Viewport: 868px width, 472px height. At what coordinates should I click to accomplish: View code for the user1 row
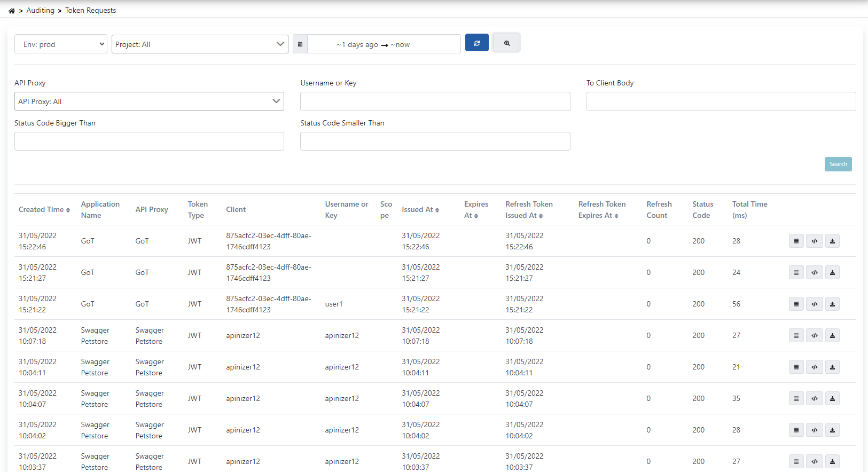[814, 304]
